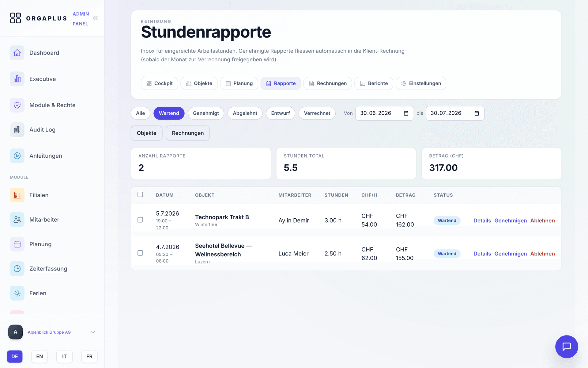Image resolution: width=588 pixels, height=368 pixels.
Task: Click calendar icon in bis date field
Action: pyautogui.click(x=477, y=113)
